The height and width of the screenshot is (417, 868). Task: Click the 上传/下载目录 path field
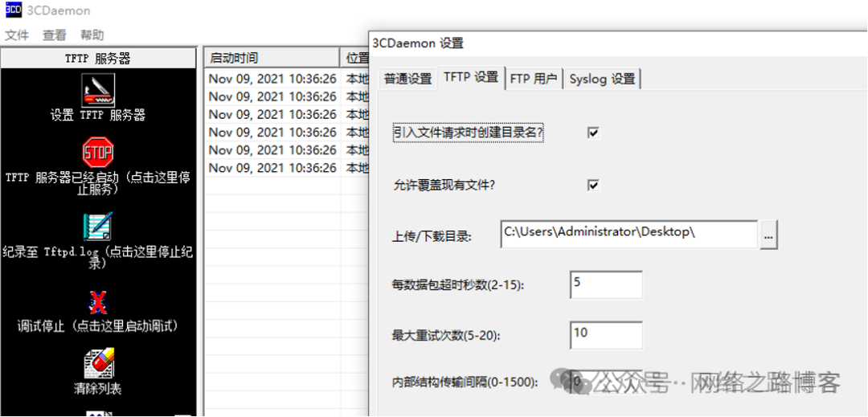point(628,234)
